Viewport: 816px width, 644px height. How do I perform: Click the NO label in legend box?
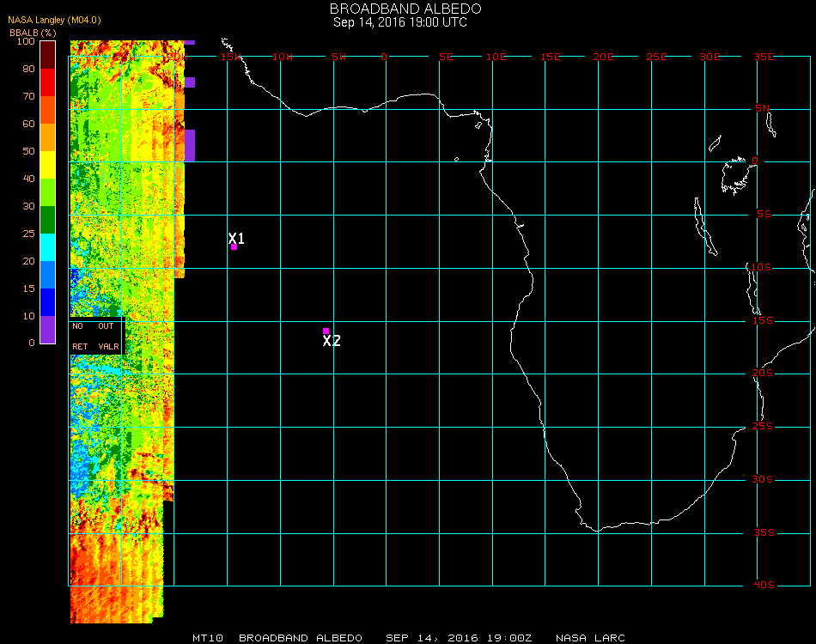tap(78, 326)
